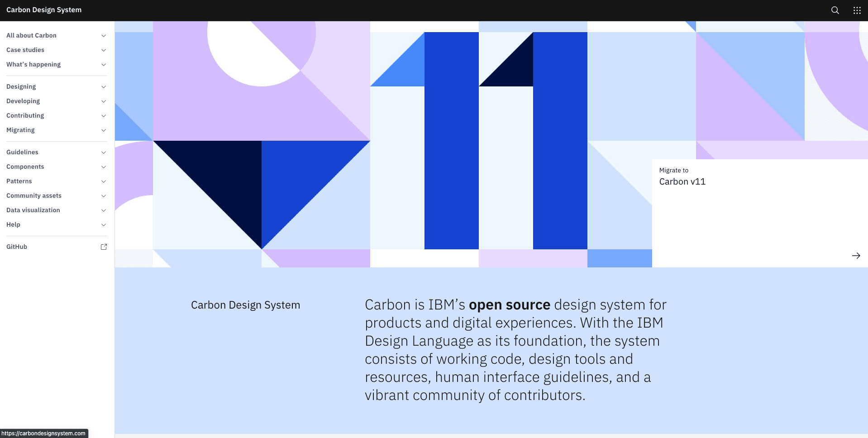Expand Migrating chevron
The height and width of the screenshot is (438, 868).
click(104, 130)
